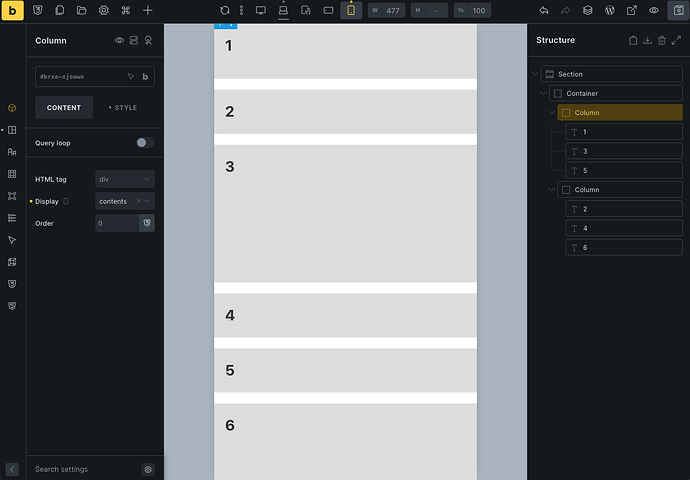690x480 pixels.
Task: Delete via trash icon in Structure header
Action: (662, 40)
